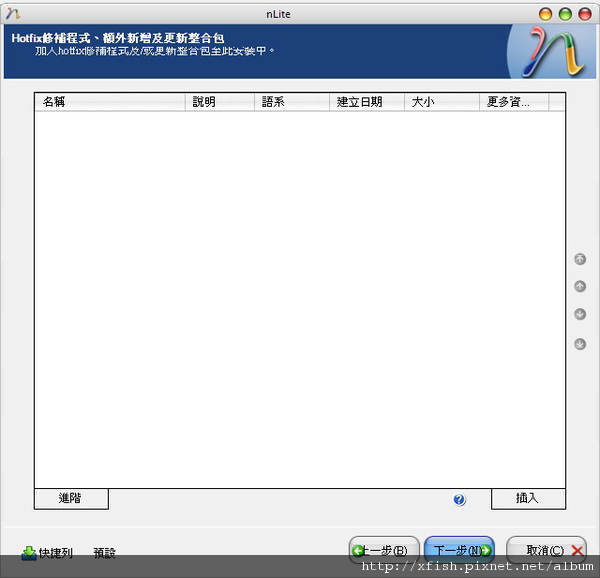The height and width of the screenshot is (578, 600).
Task: Sort by 名稱 column header
Action: (x=110, y=102)
